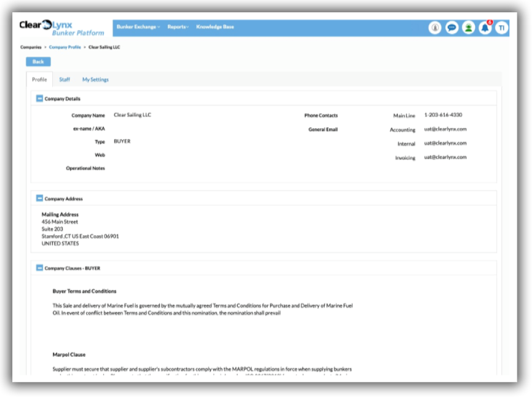Click the Back button

click(38, 62)
